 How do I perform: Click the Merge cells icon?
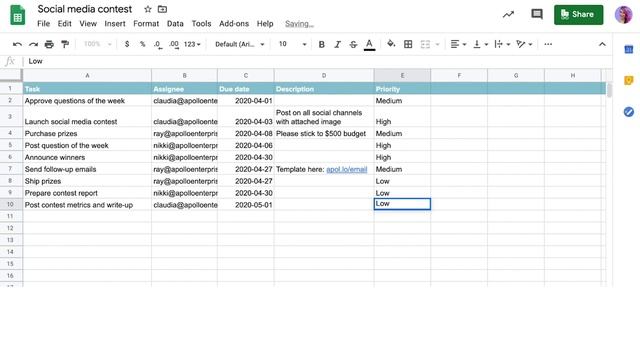425,44
